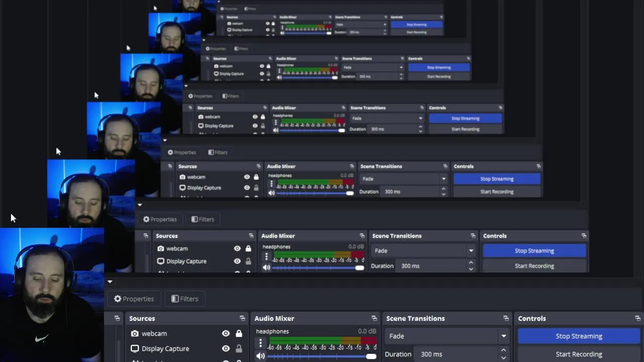
Task: Click the speaker mute icon in the second-largest mirrored copy
Action: pos(267,267)
